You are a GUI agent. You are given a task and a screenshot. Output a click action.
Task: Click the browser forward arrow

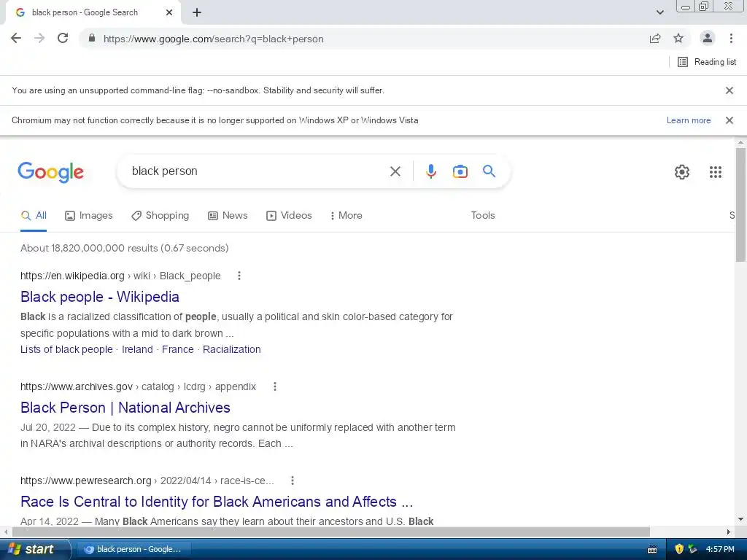tap(39, 39)
